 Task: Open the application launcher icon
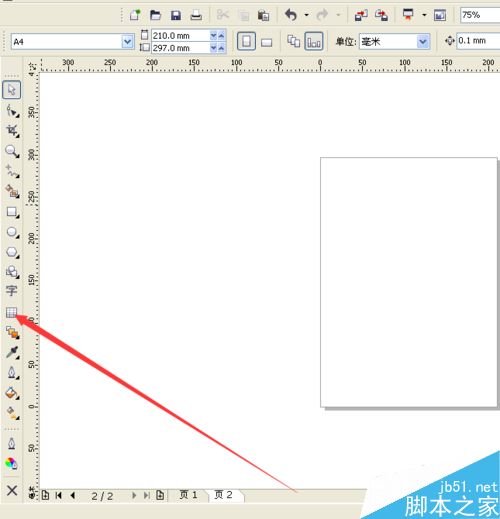coord(408,15)
